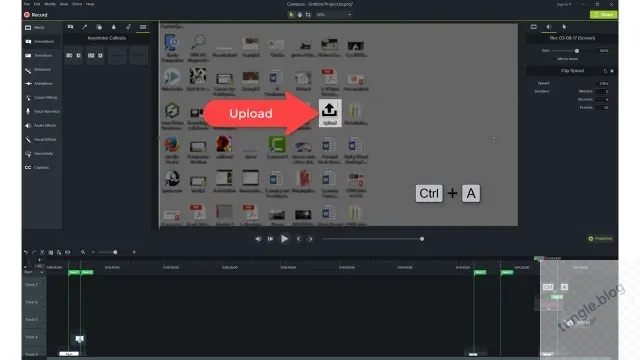Open the Annotations panel in sidebar

pyautogui.click(x=40, y=42)
